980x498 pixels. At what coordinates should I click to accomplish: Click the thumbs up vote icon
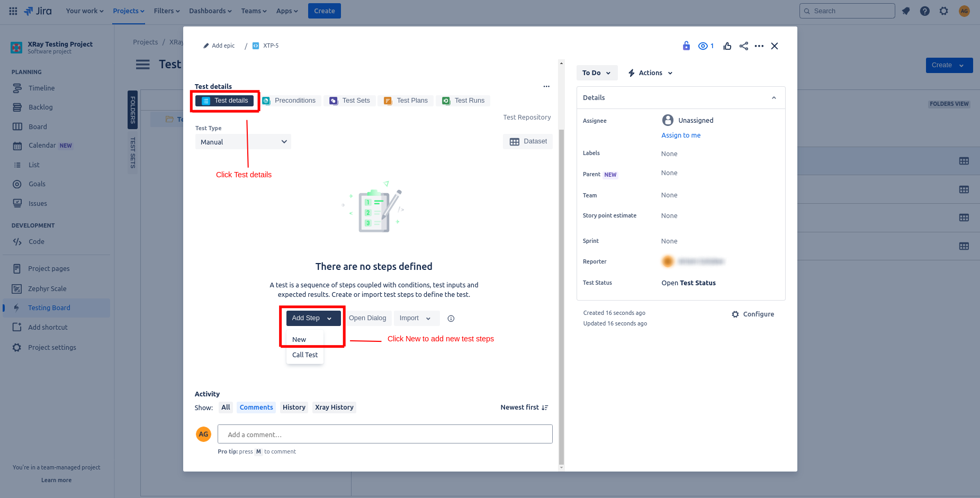727,46
